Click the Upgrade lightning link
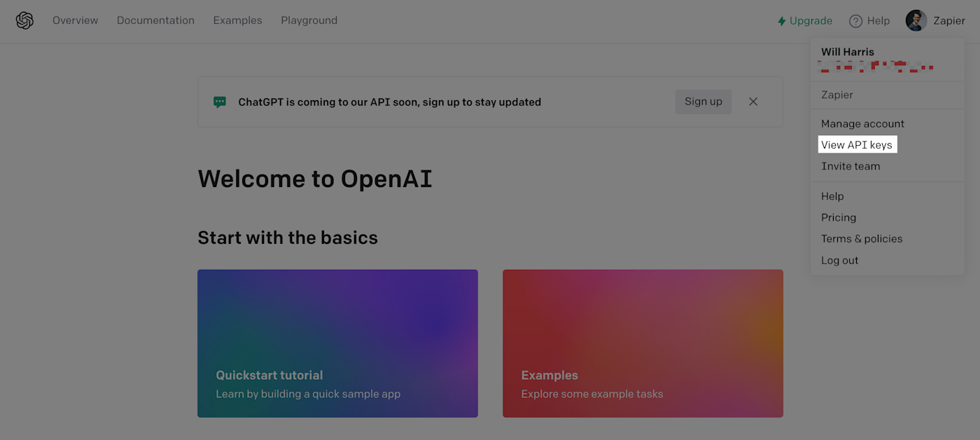 [x=805, y=21]
